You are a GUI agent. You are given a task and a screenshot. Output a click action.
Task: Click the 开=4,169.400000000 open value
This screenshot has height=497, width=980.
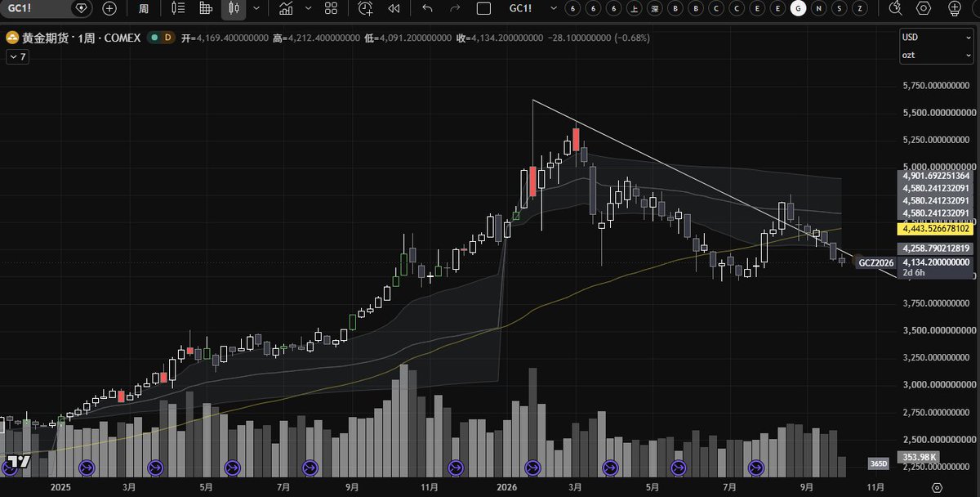click(225, 38)
